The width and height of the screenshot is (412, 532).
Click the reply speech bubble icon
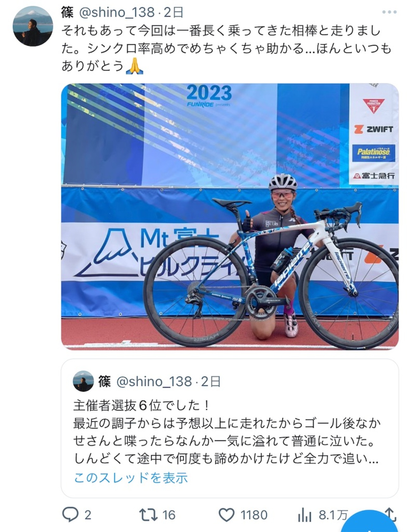[70, 515]
